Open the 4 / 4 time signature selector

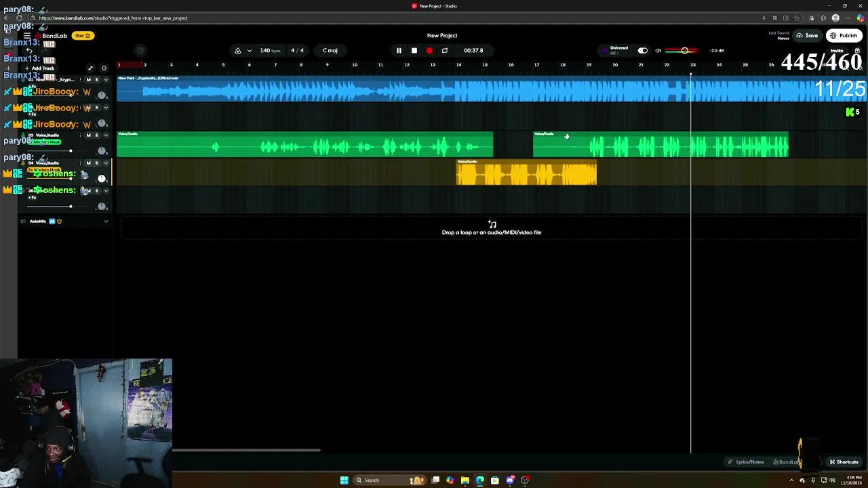pos(298,51)
